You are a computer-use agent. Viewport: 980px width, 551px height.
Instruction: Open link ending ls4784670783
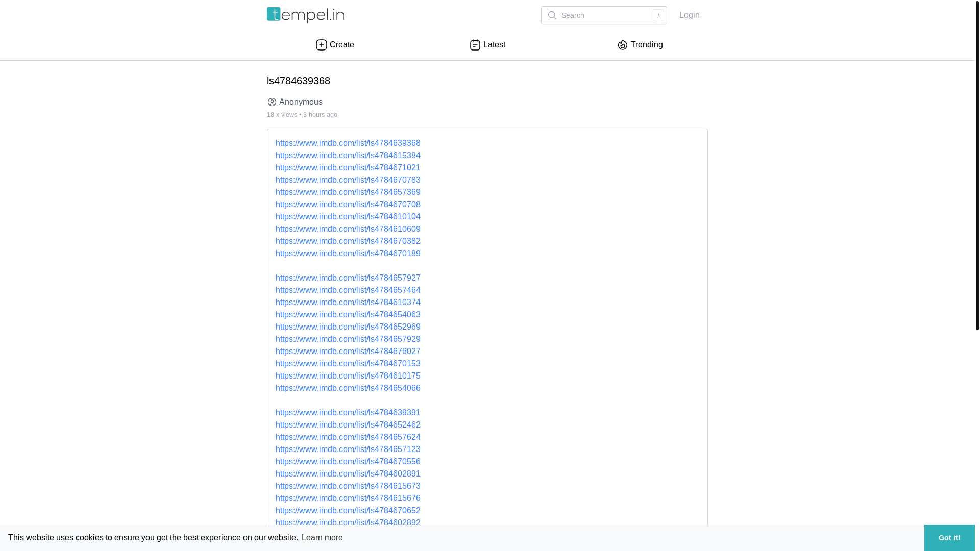(348, 180)
